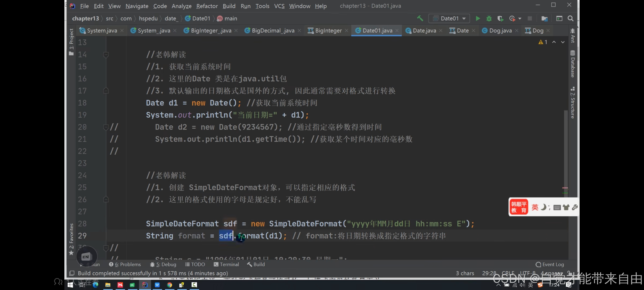Image resolution: width=644 pixels, height=290 pixels.
Task: Click the Build project hammer icon
Action: 420,18
